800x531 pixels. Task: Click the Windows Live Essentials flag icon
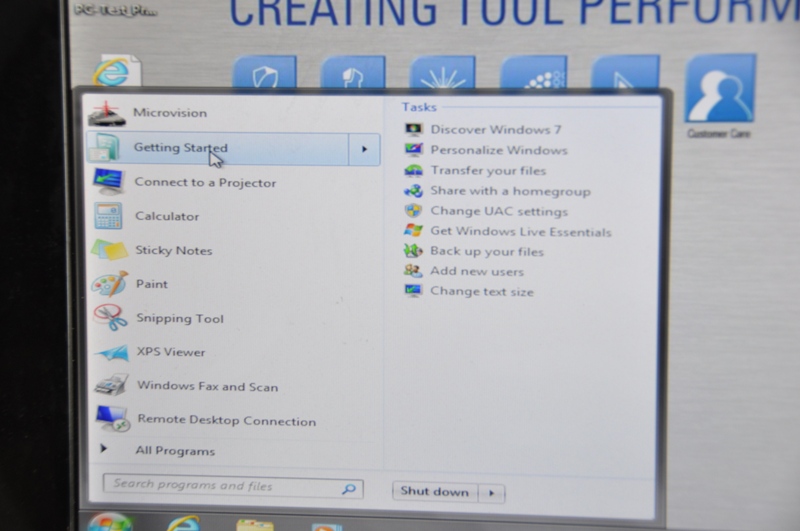click(413, 231)
